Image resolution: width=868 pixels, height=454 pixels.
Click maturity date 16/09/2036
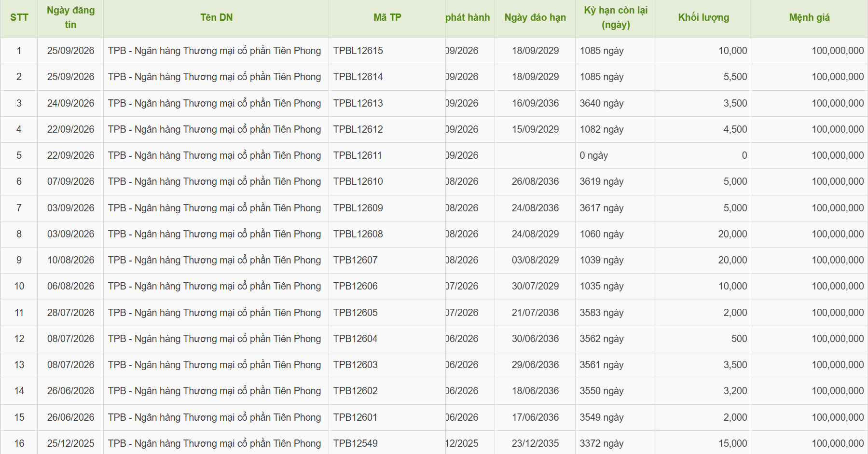point(535,103)
